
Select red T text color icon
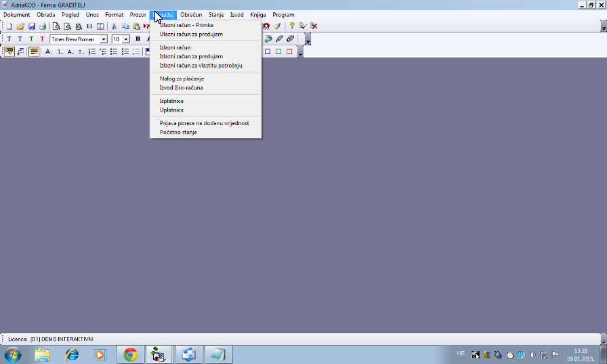tap(42, 39)
